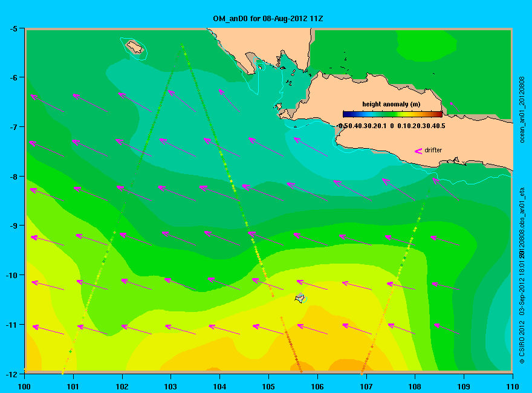Click the magenta drifter arrow legend symbol

pyautogui.click(x=418, y=151)
